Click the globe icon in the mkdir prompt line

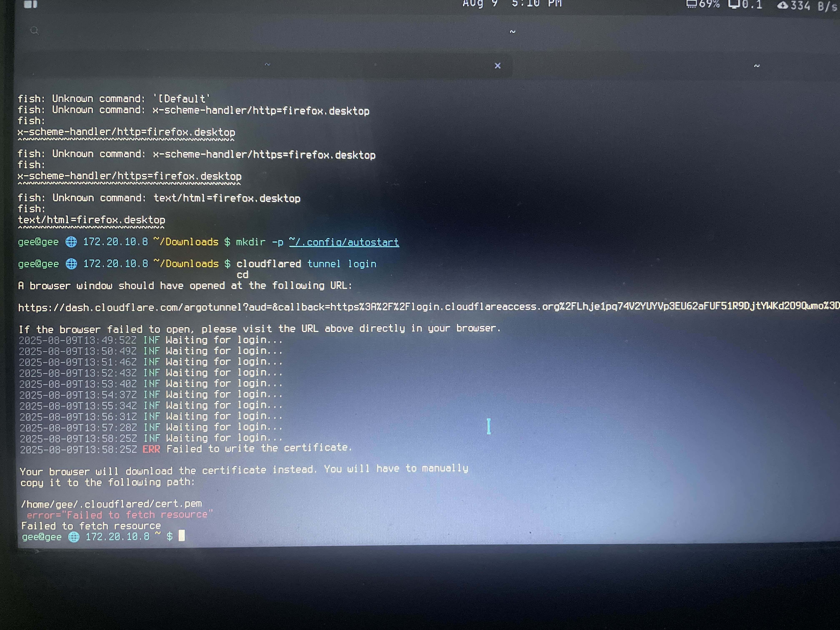click(71, 242)
